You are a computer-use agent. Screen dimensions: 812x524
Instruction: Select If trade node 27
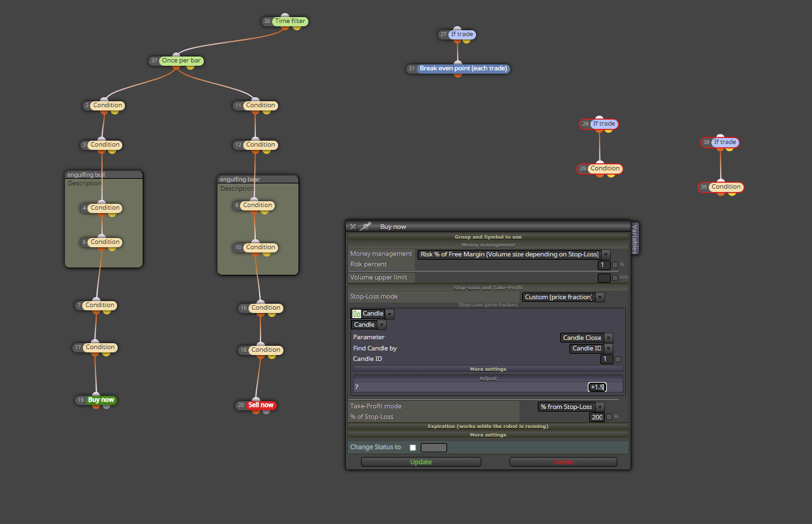click(462, 34)
